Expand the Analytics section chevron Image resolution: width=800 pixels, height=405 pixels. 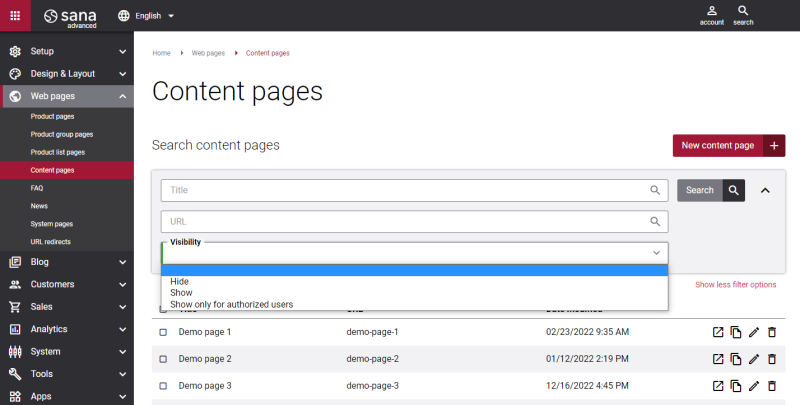pyautogui.click(x=122, y=330)
